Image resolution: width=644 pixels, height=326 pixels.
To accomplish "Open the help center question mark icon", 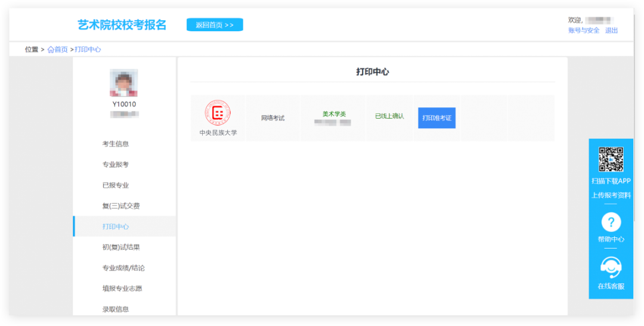I will 611,222.
